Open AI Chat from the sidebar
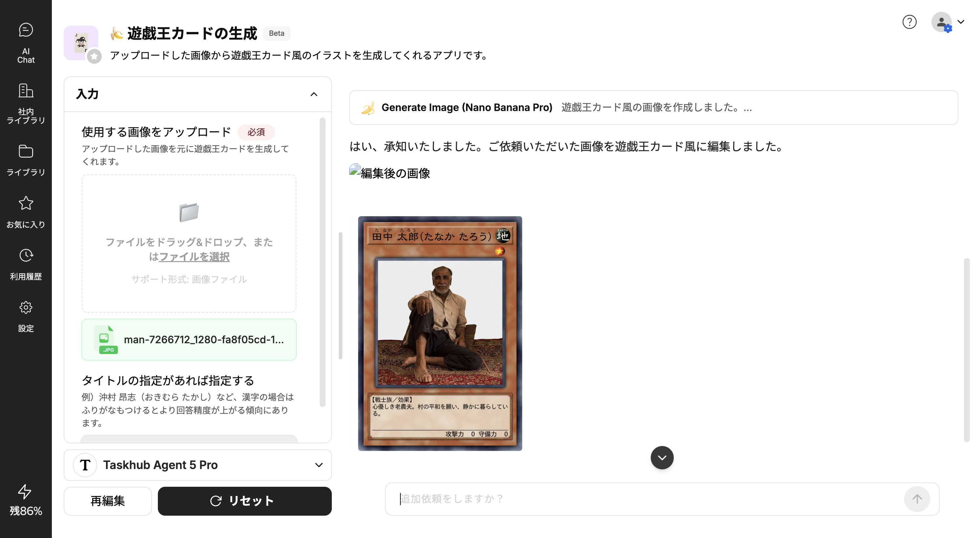 pyautogui.click(x=26, y=43)
